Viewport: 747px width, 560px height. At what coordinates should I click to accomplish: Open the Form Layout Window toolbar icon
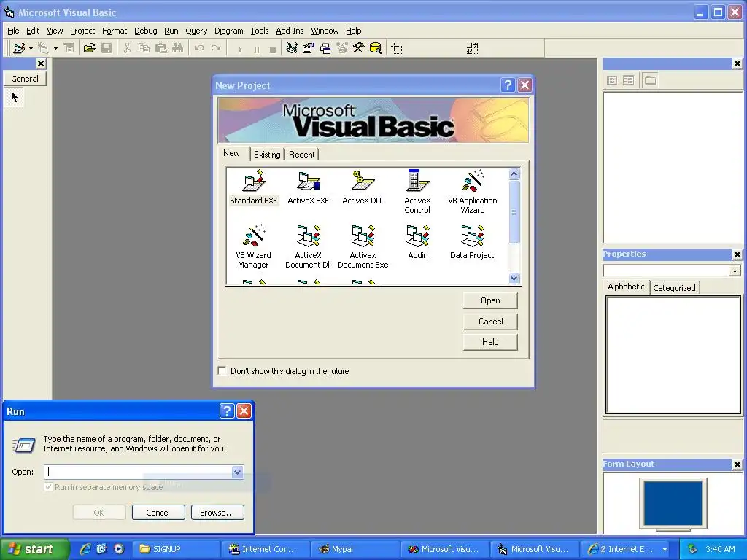tap(325, 48)
